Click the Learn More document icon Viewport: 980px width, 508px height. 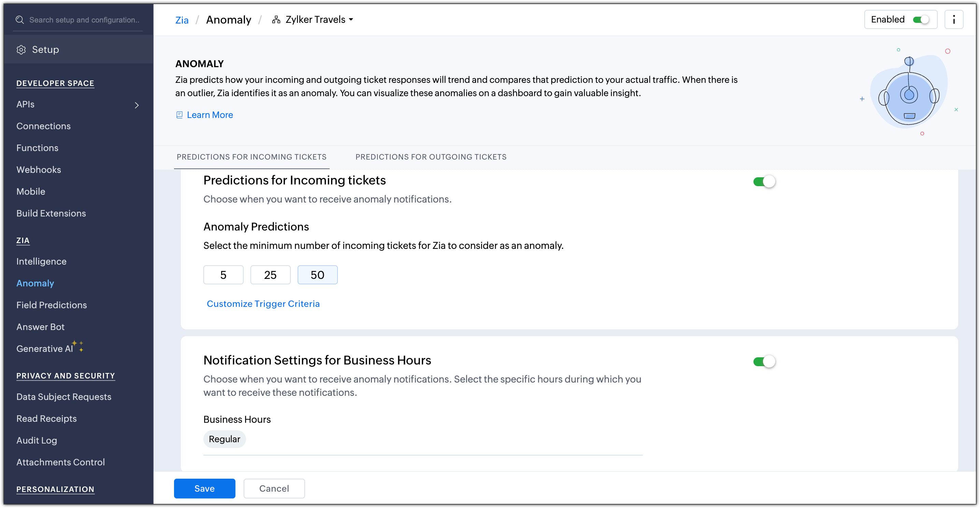point(179,115)
